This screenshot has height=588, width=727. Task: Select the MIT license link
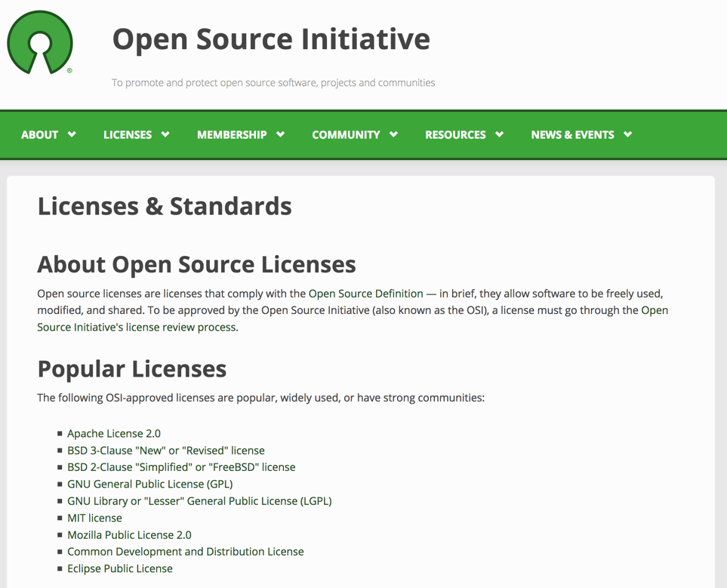pos(94,518)
